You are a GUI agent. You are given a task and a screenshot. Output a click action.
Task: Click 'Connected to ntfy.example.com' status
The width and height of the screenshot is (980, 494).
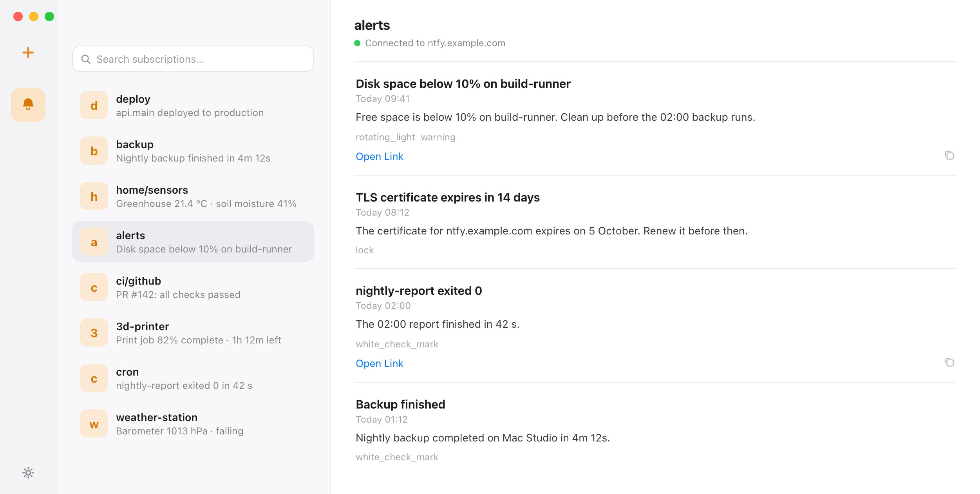(435, 43)
